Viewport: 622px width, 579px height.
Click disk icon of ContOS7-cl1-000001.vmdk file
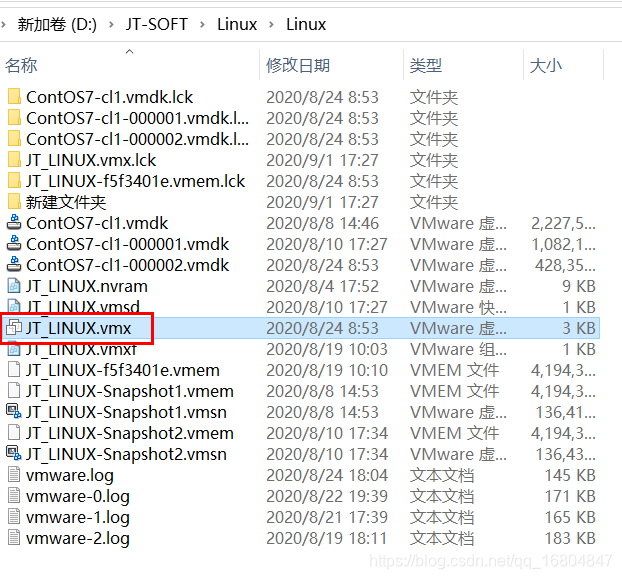(14, 244)
